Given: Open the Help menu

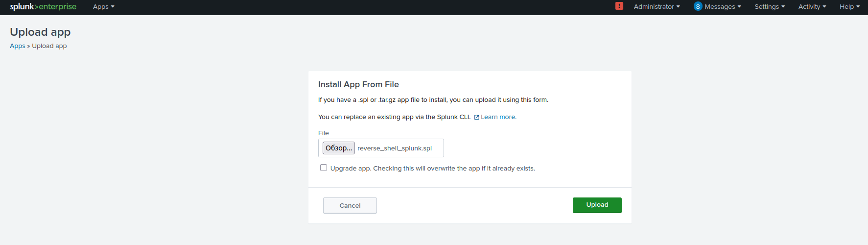Looking at the screenshot, I should [x=849, y=7].
